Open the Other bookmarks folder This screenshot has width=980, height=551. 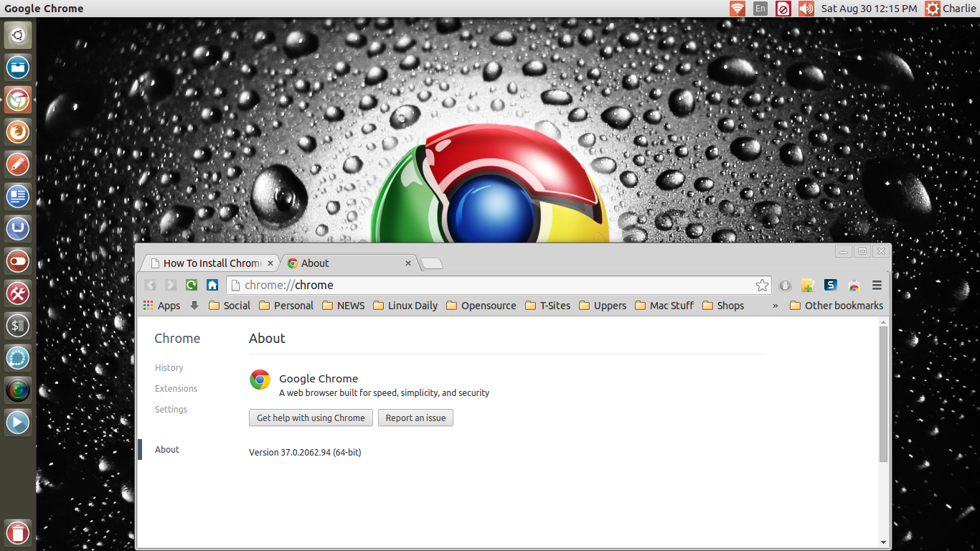coord(837,306)
